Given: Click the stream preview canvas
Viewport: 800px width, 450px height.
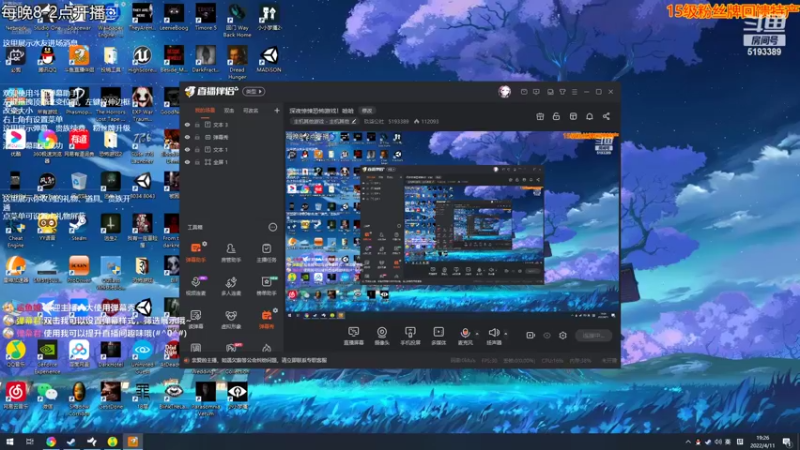Looking at the screenshot, I should (x=453, y=226).
